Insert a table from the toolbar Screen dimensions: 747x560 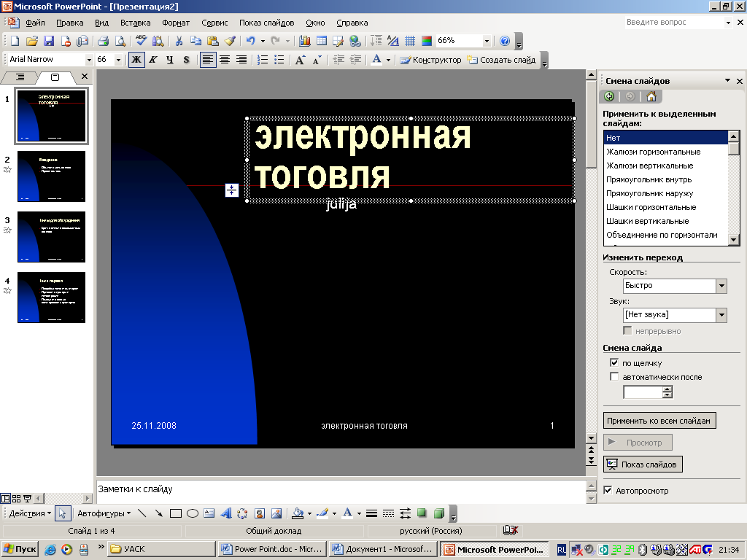pyautogui.click(x=322, y=41)
